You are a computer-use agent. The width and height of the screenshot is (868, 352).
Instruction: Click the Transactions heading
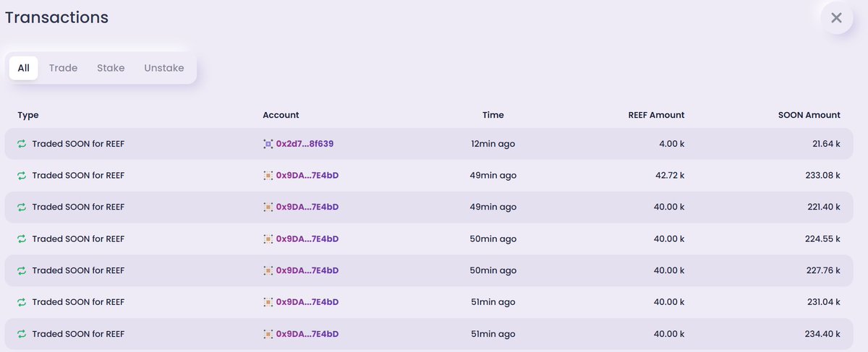(57, 17)
